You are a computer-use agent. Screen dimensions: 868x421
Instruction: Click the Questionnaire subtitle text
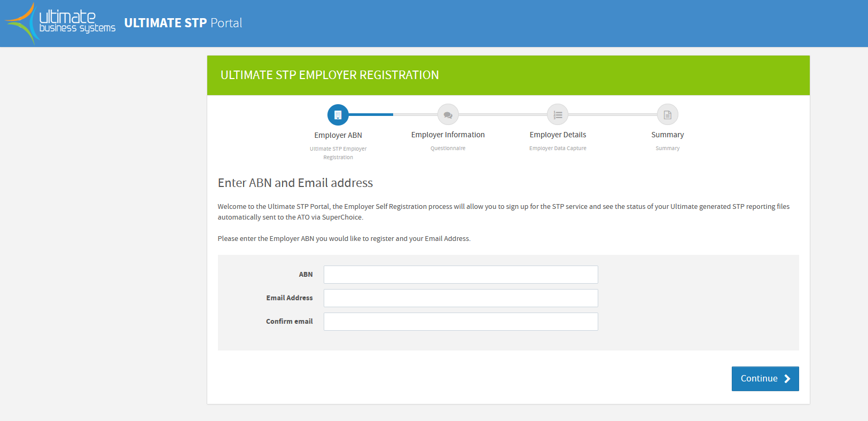tap(448, 149)
